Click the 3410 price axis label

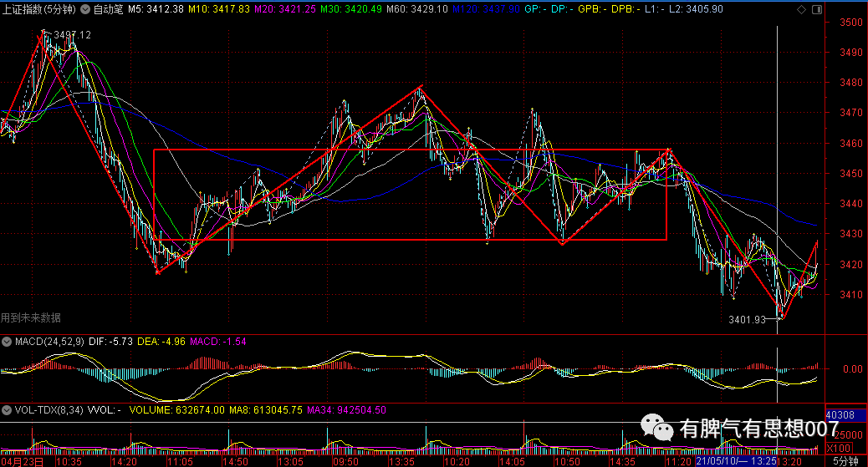(851, 295)
